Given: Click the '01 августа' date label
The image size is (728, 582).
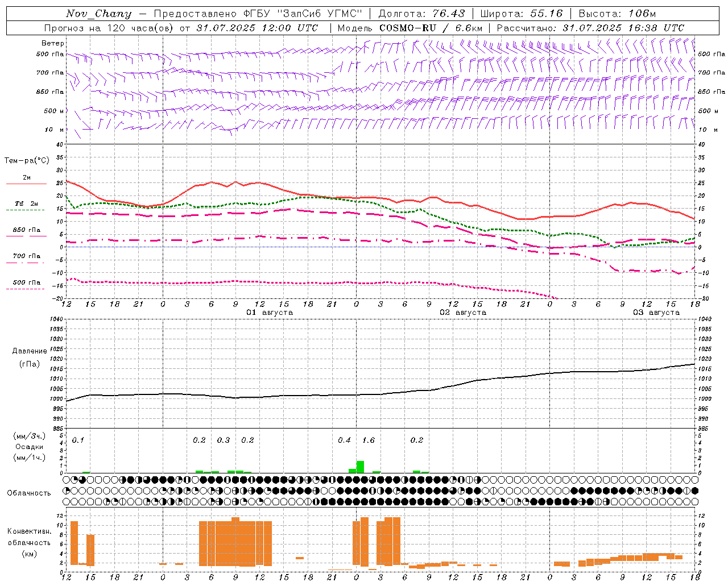Looking at the screenshot, I should [x=270, y=313].
